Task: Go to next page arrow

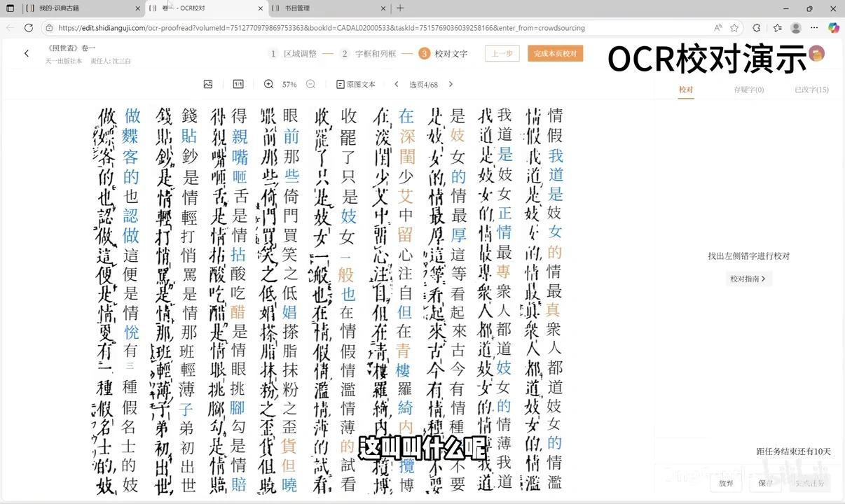Action: tap(451, 84)
